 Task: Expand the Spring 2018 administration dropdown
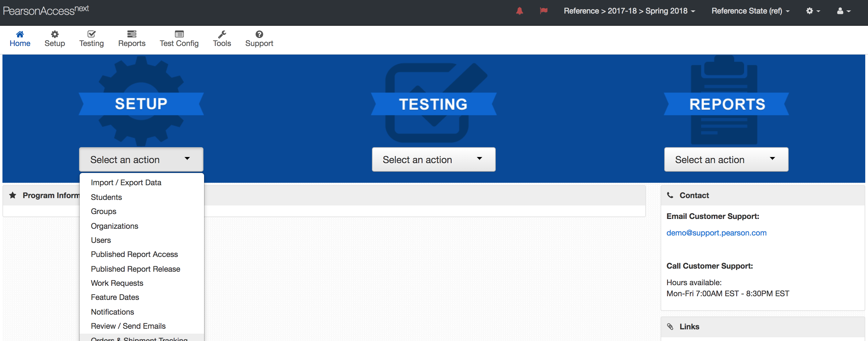629,11
